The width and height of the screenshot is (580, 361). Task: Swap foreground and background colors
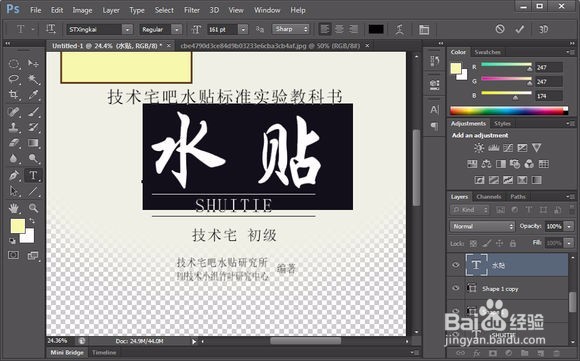coord(32,221)
